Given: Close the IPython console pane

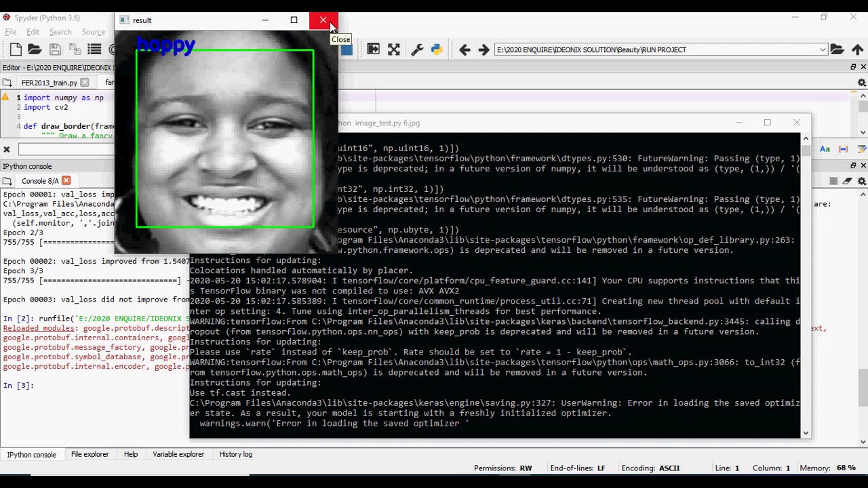Looking at the screenshot, I should coord(863,165).
